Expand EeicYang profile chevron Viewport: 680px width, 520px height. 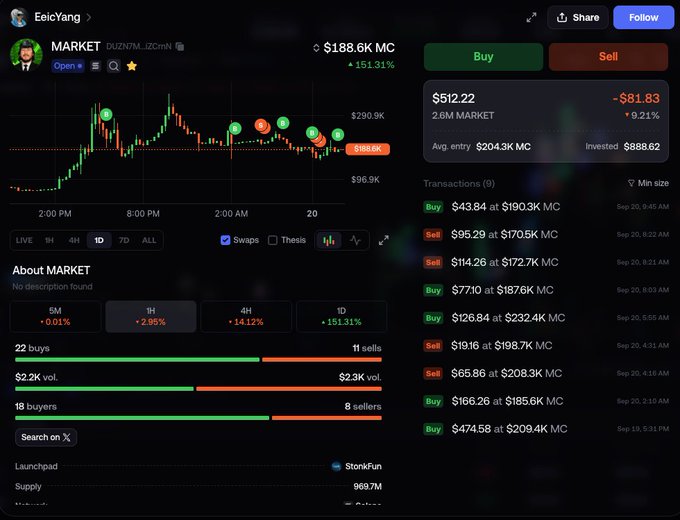click(x=88, y=17)
